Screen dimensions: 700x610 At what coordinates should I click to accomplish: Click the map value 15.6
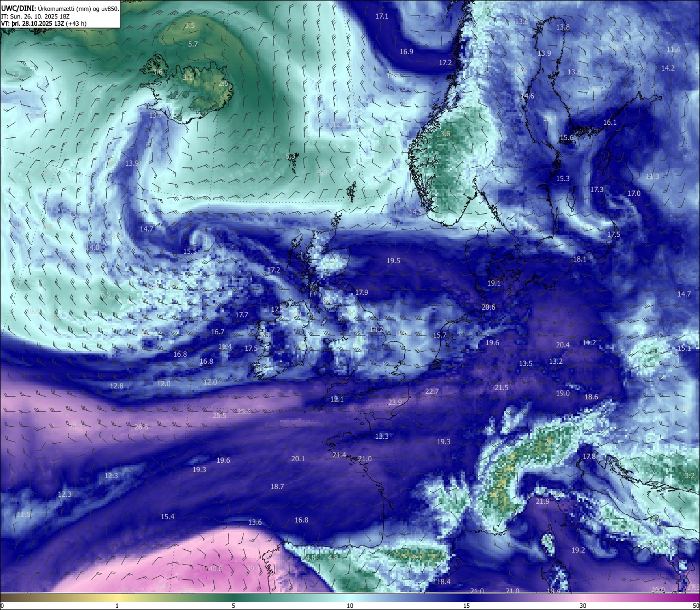click(566, 138)
